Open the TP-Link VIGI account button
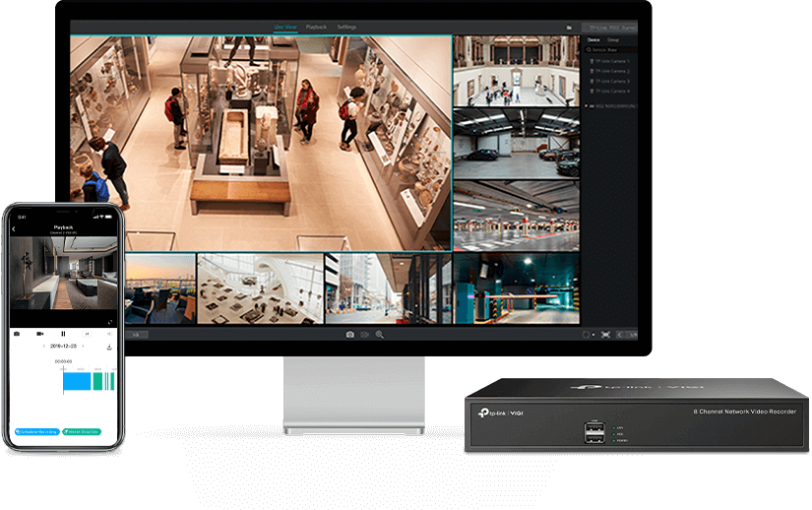 point(609,28)
